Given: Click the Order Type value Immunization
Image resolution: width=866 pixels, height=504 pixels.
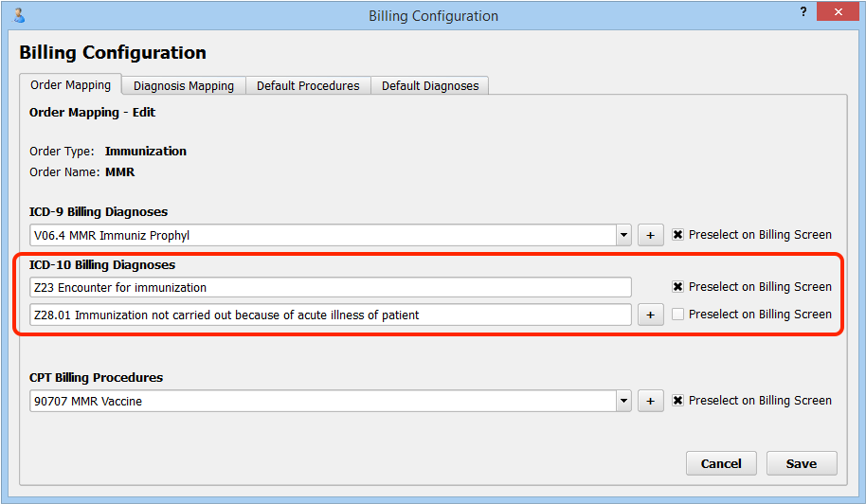Looking at the screenshot, I should 146,151.
